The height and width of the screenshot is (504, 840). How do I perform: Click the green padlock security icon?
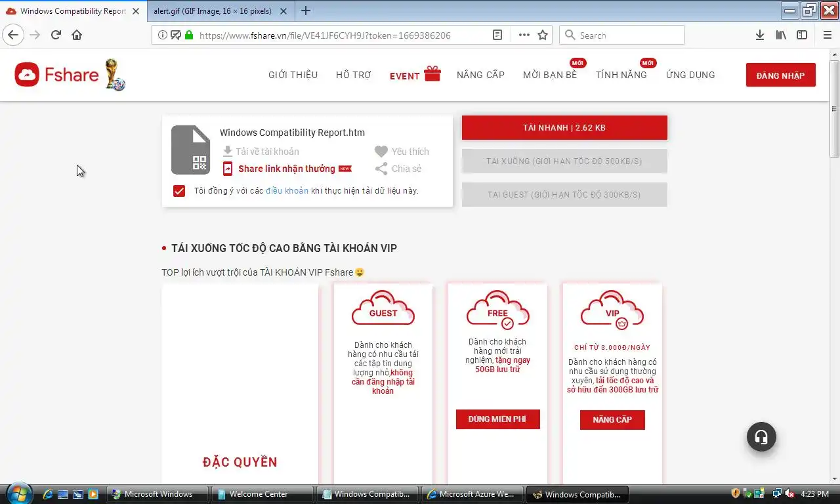click(189, 35)
